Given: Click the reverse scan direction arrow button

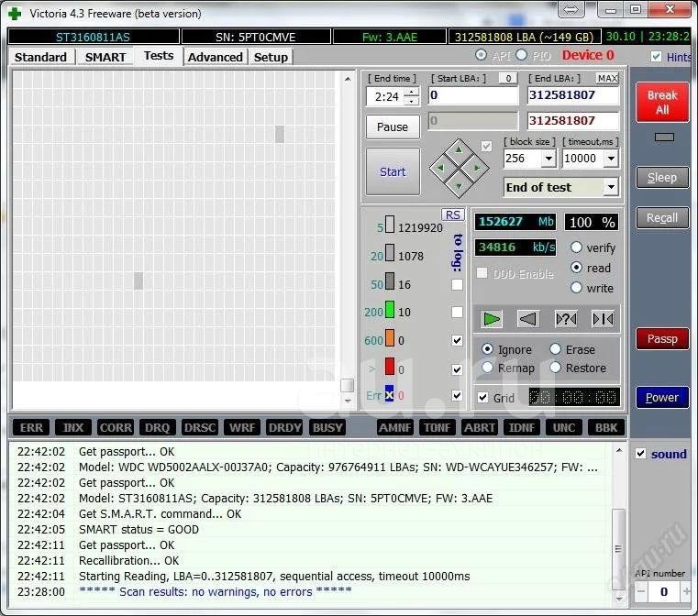Looking at the screenshot, I should pos(528,319).
